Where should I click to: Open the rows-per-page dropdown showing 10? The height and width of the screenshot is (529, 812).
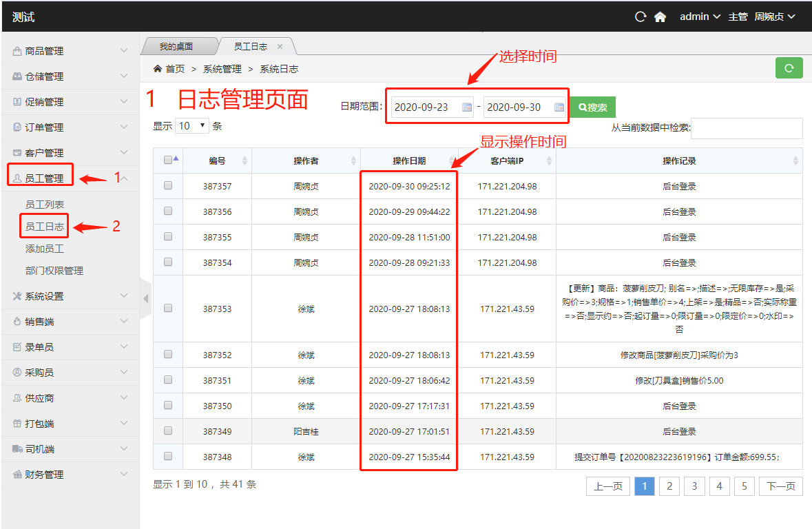tap(193, 125)
